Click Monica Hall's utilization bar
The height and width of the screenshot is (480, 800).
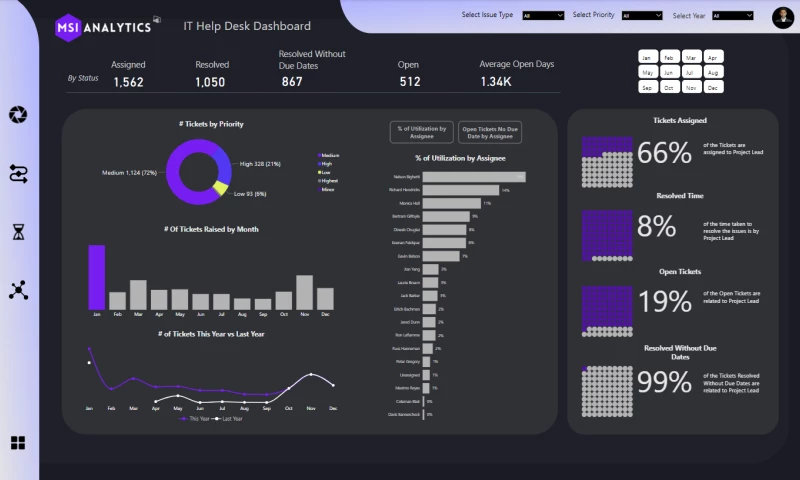pos(452,203)
